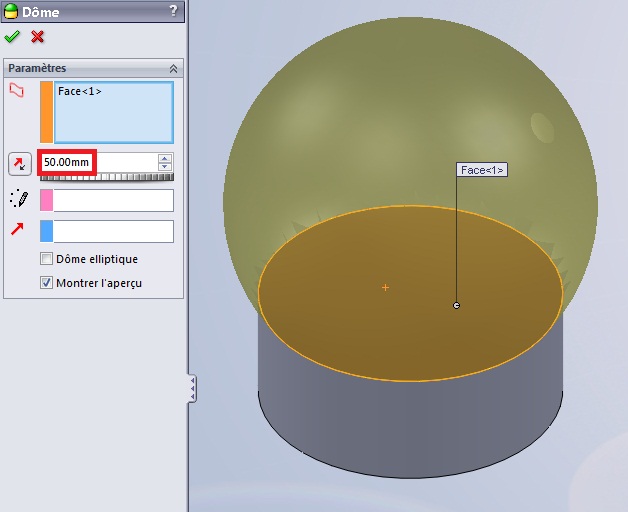
Task: Click the pink constraint point selection field
Action: 112,200
